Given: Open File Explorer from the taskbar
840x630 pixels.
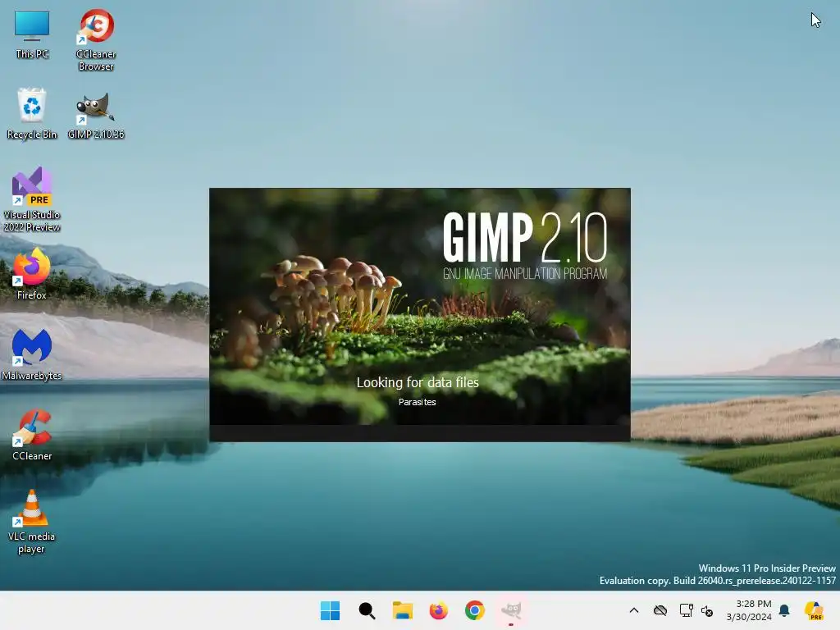Looking at the screenshot, I should 402,610.
